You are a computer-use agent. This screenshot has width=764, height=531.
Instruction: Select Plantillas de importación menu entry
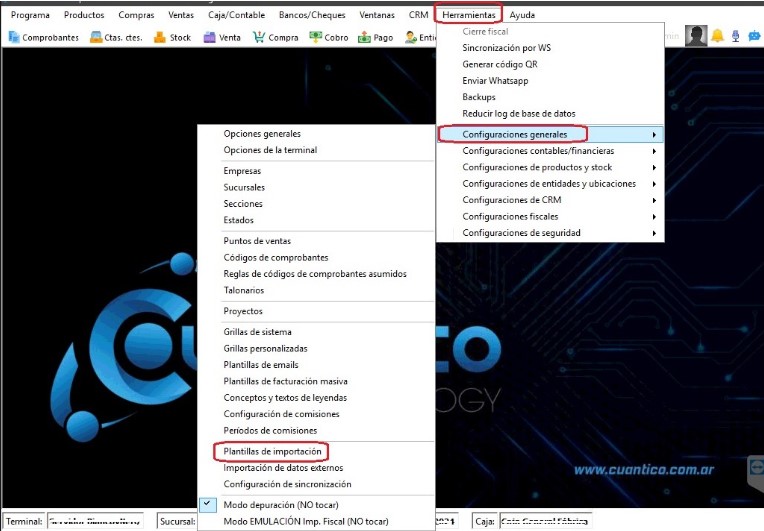pyautogui.click(x=272, y=452)
